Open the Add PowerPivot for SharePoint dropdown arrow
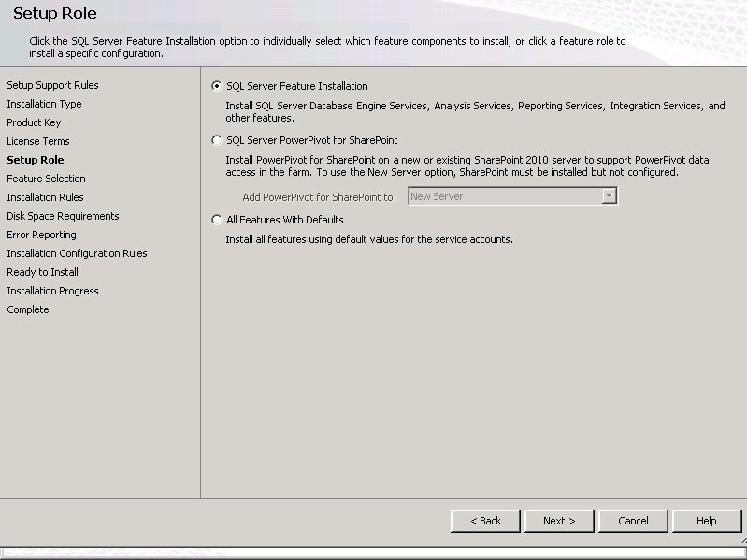The height and width of the screenshot is (560, 747). pyautogui.click(x=609, y=196)
